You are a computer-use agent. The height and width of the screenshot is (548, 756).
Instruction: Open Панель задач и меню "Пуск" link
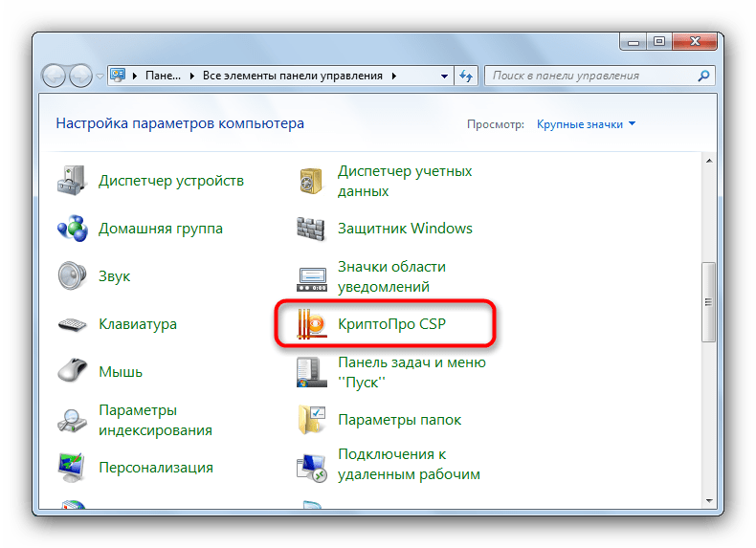click(411, 372)
